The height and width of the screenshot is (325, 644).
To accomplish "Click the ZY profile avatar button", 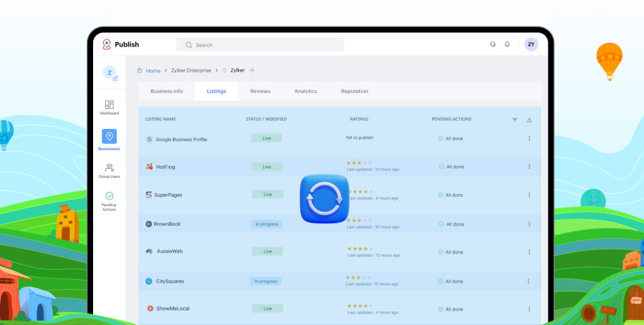I will pos(531,45).
